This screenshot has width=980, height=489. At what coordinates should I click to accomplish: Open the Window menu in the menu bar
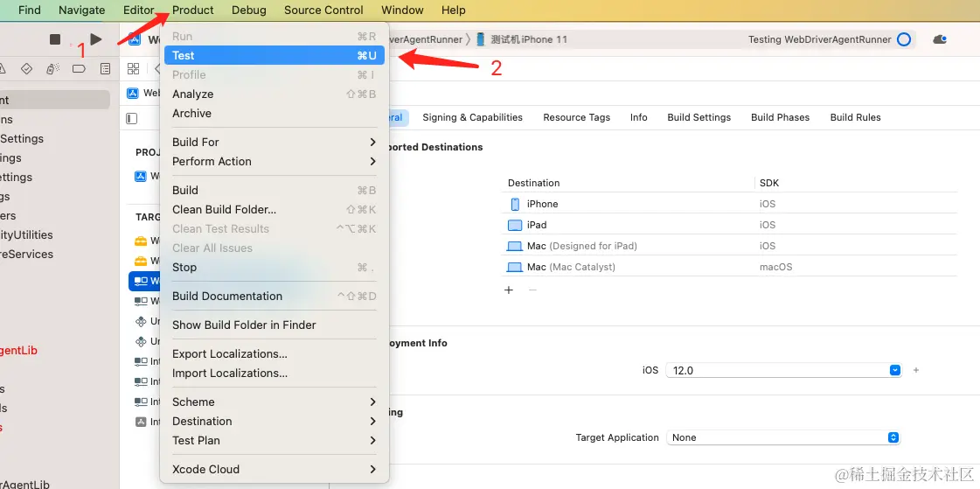(x=402, y=10)
